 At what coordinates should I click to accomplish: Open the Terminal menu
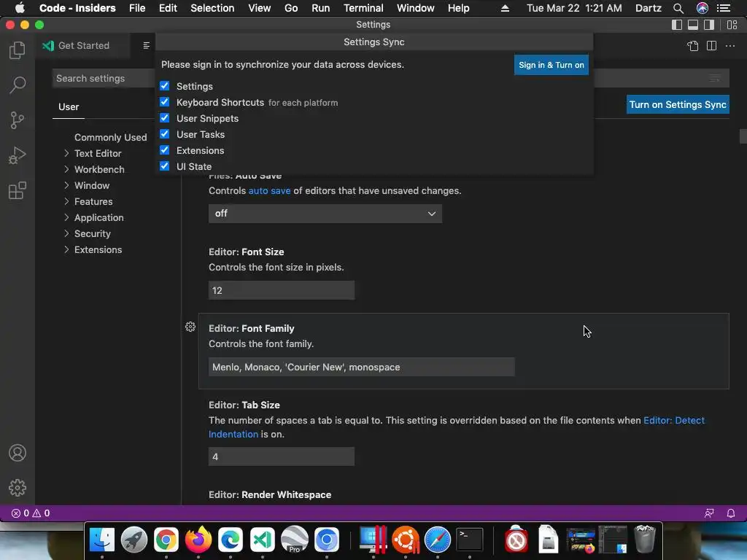363,8
